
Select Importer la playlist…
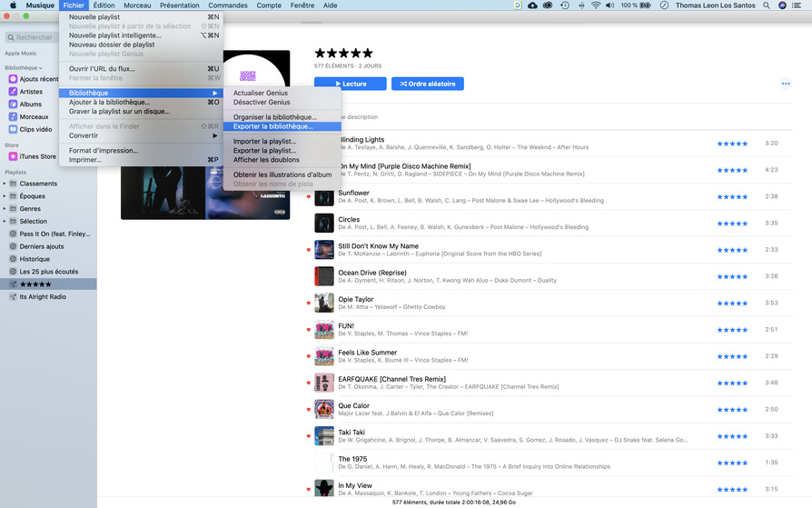coord(282,141)
